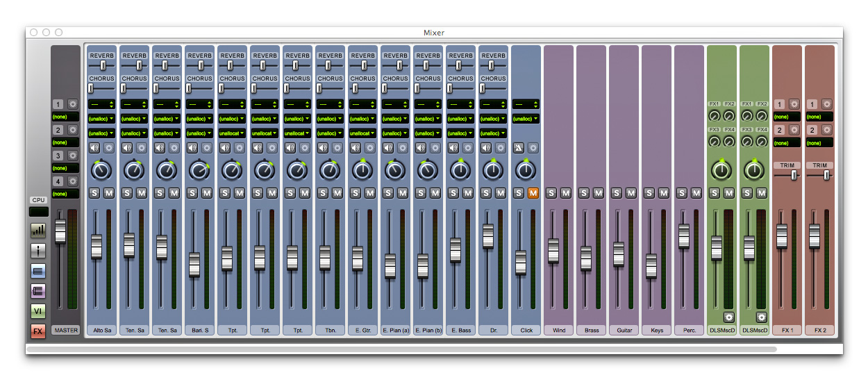Click the speaker icon on Alto Sa strip

[94, 148]
